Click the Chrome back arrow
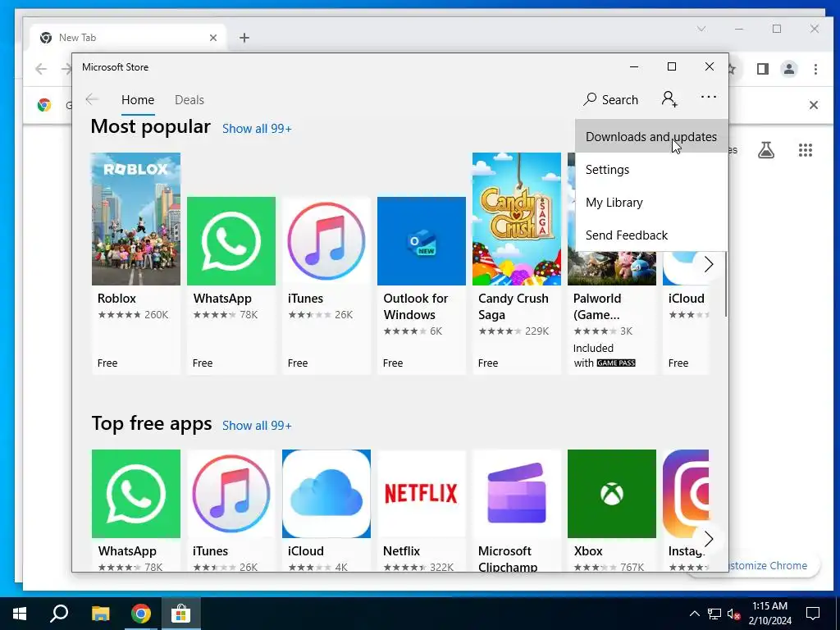This screenshot has width=840, height=630. click(x=41, y=69)
